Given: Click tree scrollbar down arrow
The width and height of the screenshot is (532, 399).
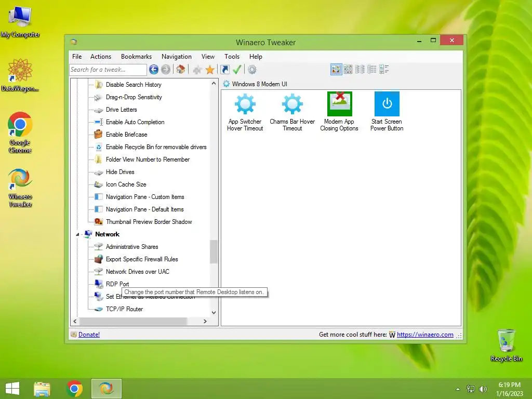Looking at the screenshot, I should [x=214, y=312].
